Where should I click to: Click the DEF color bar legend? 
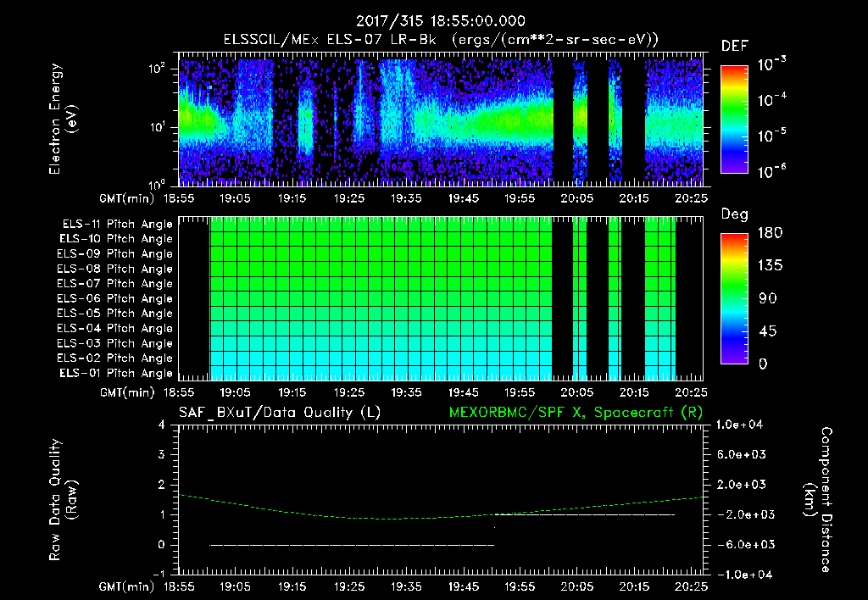click(x=734, y=119)
